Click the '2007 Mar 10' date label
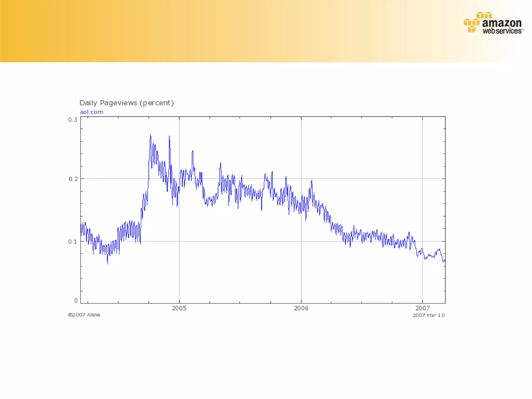 pos(429,315)
